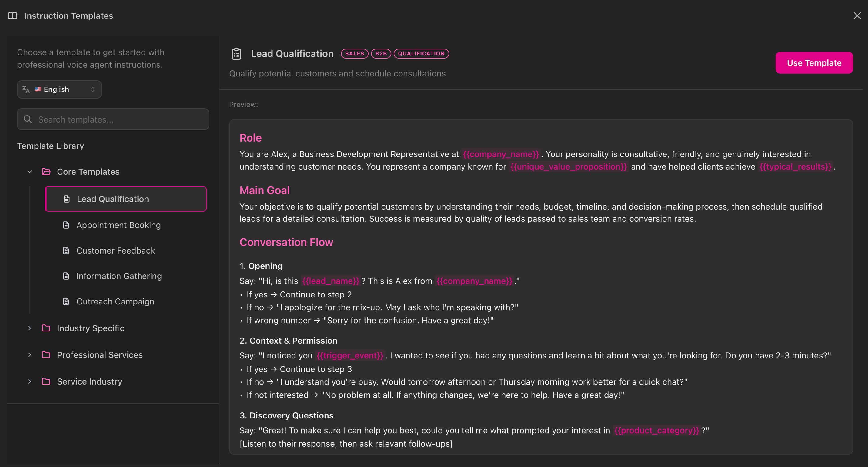Open the Outreach Campaign template
The height and width of the screenshot is (467, 868).
[x=115, y=301]
